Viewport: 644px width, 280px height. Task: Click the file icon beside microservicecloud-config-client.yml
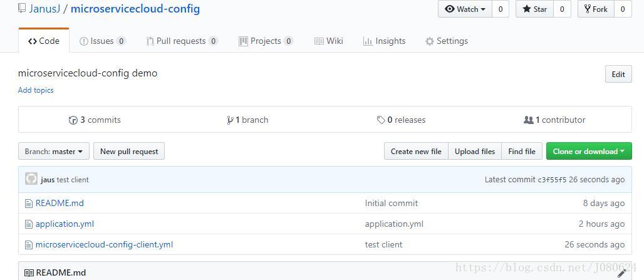tap(28, 245)
